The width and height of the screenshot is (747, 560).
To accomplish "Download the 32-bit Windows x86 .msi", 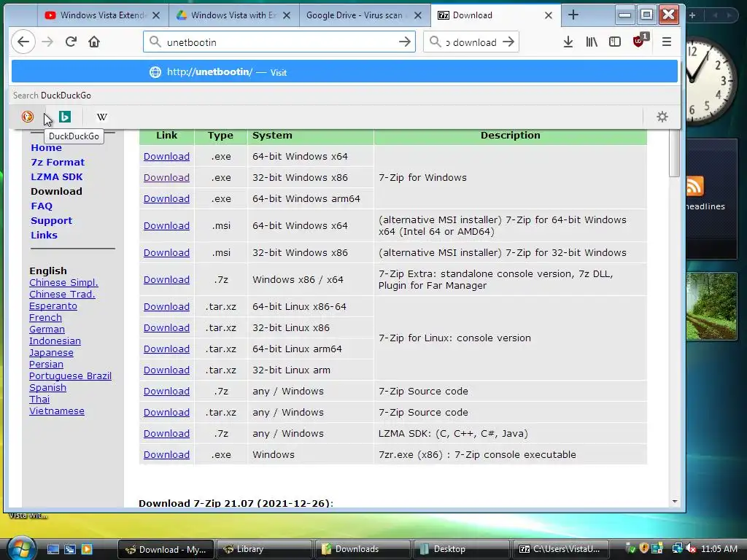I will [166, 252].
